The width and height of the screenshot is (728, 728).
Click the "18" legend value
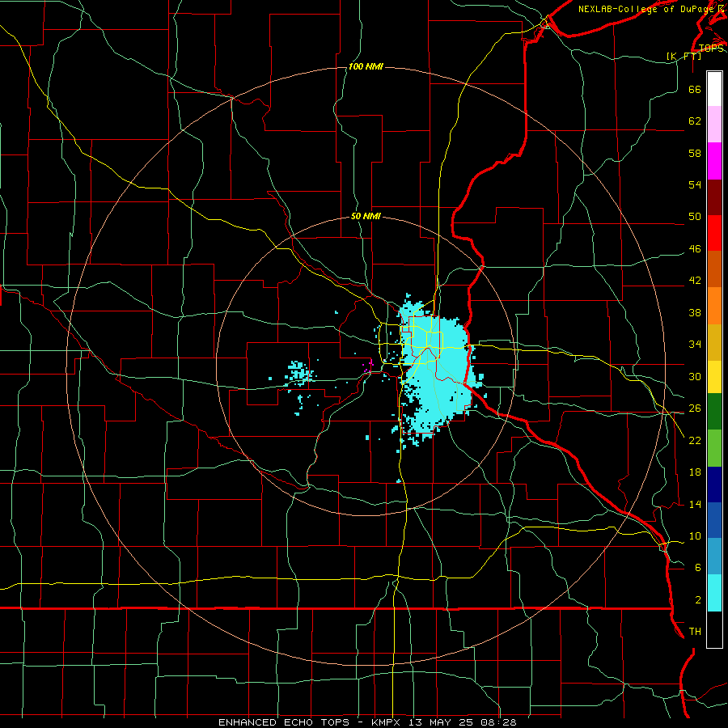point(695,472)
